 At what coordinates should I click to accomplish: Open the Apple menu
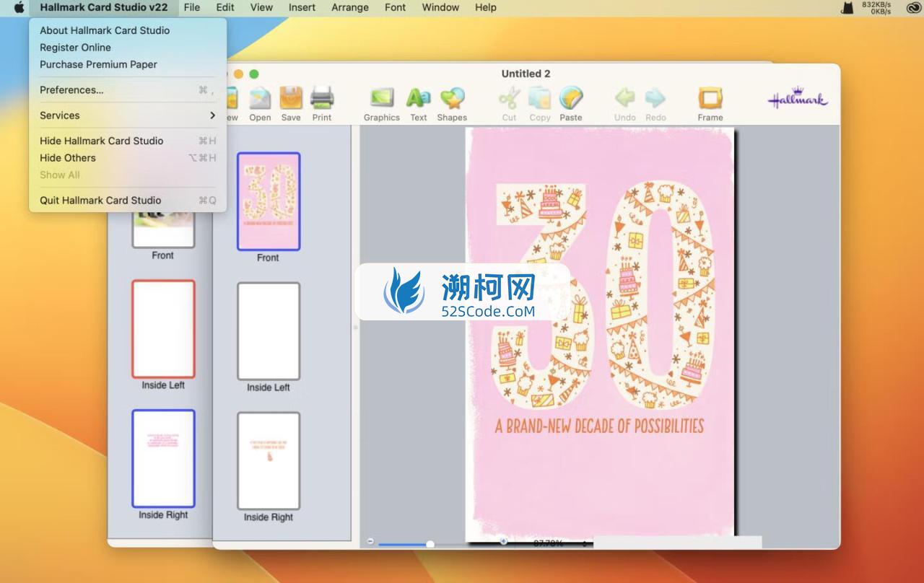coord(19,8)
